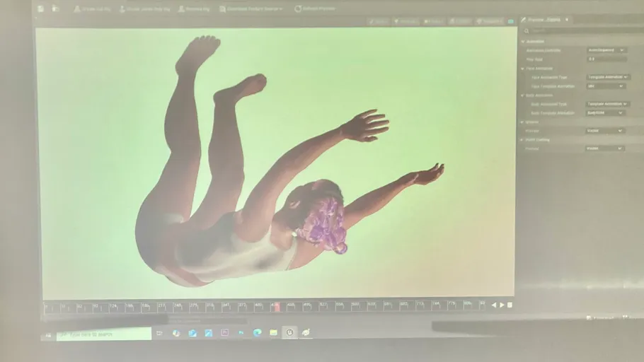This screenshot has height=362, width=644.
Task: Open Face Template Animation dropdown
Action: point(605,86)
